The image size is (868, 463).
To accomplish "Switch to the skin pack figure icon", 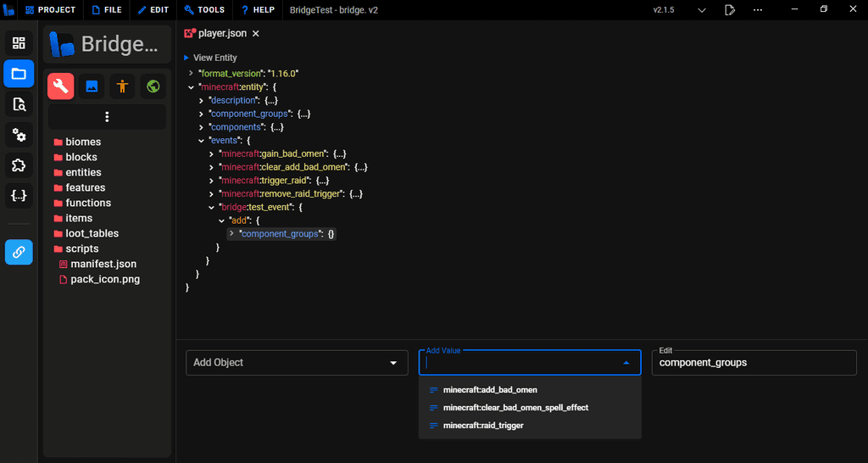I will coord(122,86).
